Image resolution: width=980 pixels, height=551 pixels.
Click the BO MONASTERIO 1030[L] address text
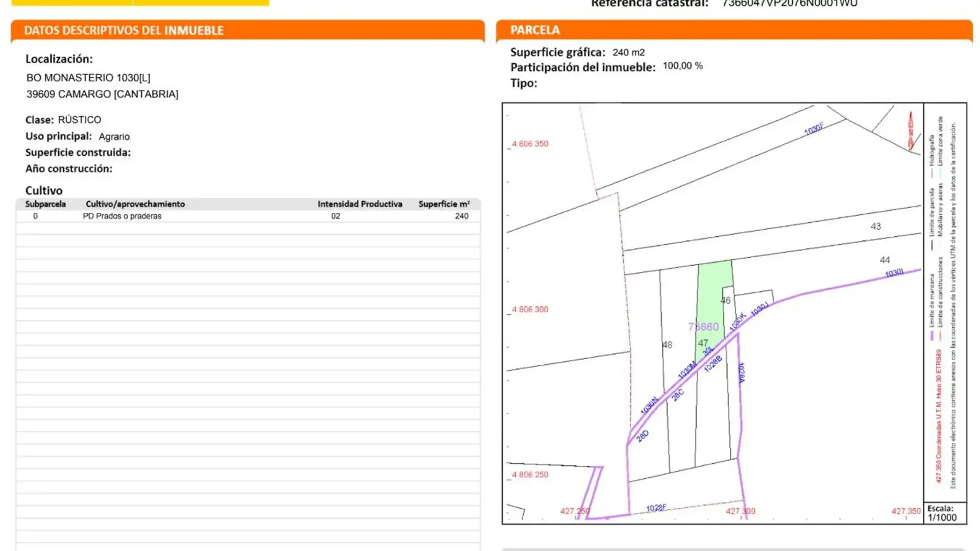click(88, 78)
